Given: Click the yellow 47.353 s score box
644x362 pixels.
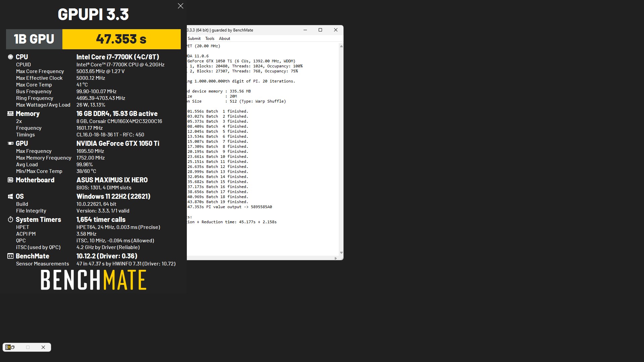Looking at the screenshot, I should (121, 39).
